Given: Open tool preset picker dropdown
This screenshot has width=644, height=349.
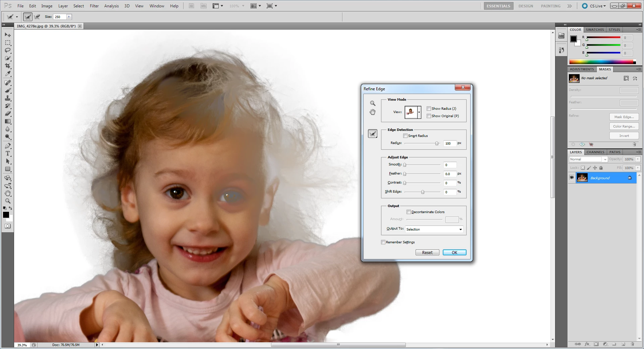Looking at the screenshot, I should pos(16,17).
